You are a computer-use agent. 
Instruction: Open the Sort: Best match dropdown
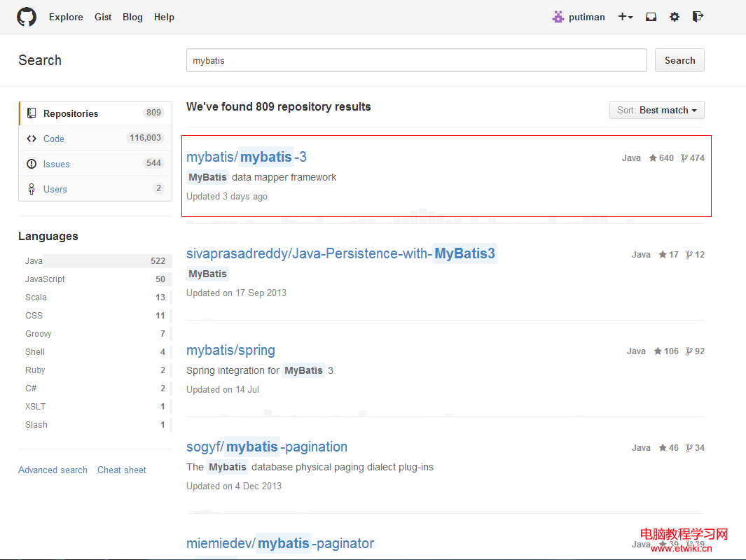[x=656, y=111]
